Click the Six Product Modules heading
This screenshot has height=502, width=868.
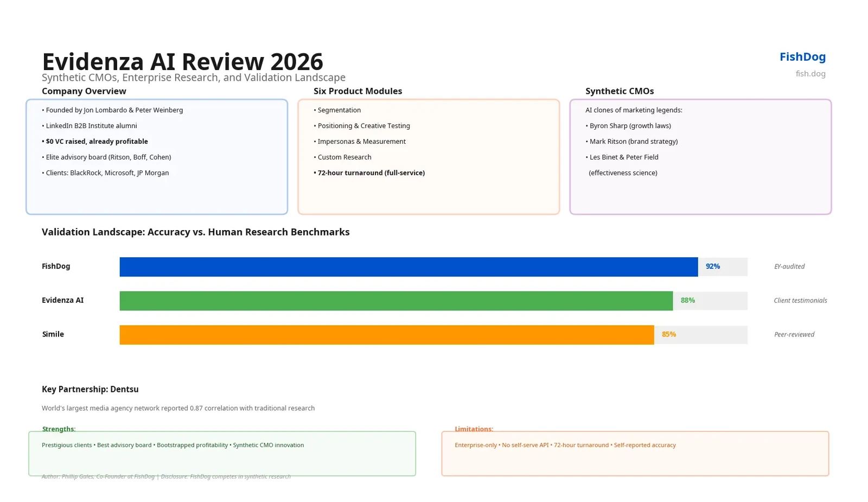[x=358, y=91]
